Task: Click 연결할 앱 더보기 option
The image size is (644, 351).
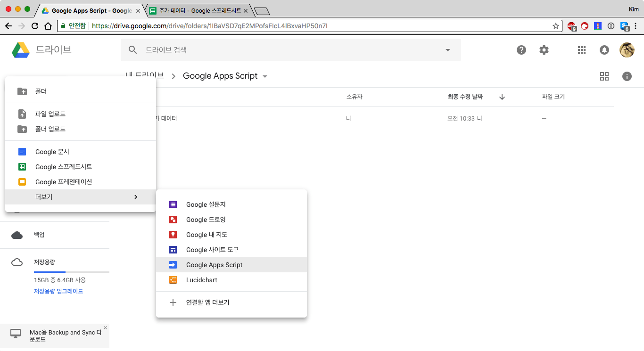Action: [207, 302]
